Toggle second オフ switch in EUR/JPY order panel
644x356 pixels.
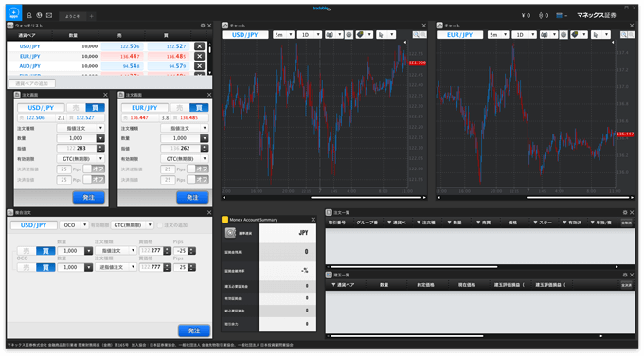click(198, 180)
